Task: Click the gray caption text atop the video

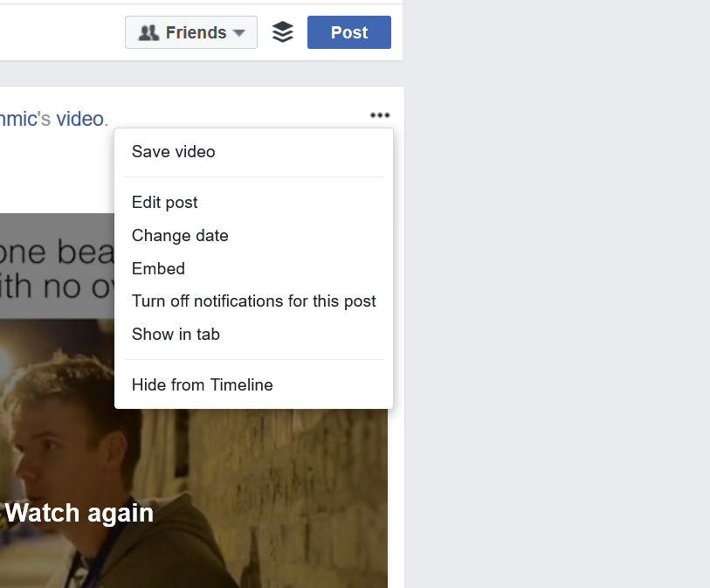Action: point(57,266)
